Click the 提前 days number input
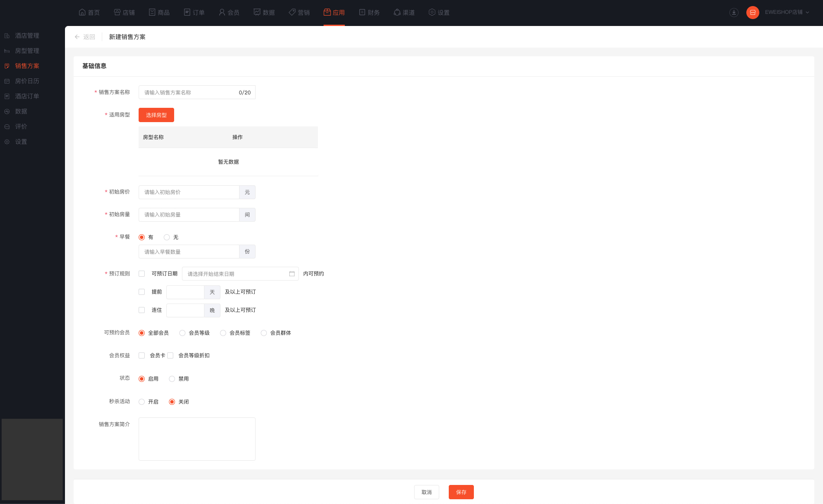 click(185, 292)
